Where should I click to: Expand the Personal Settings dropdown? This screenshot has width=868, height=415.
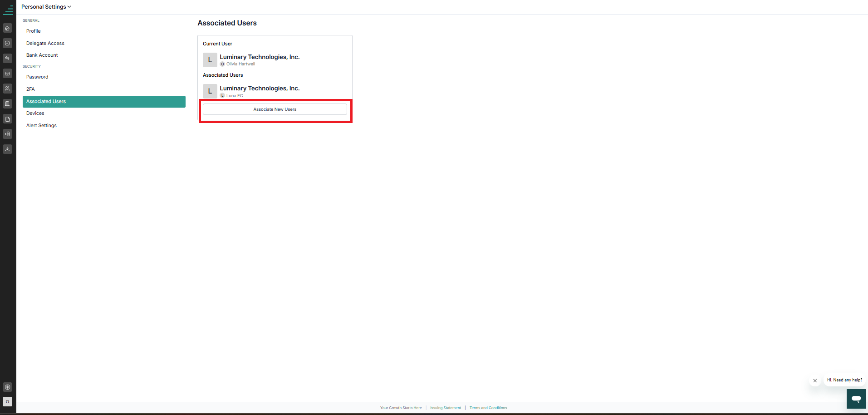point(46,7)
